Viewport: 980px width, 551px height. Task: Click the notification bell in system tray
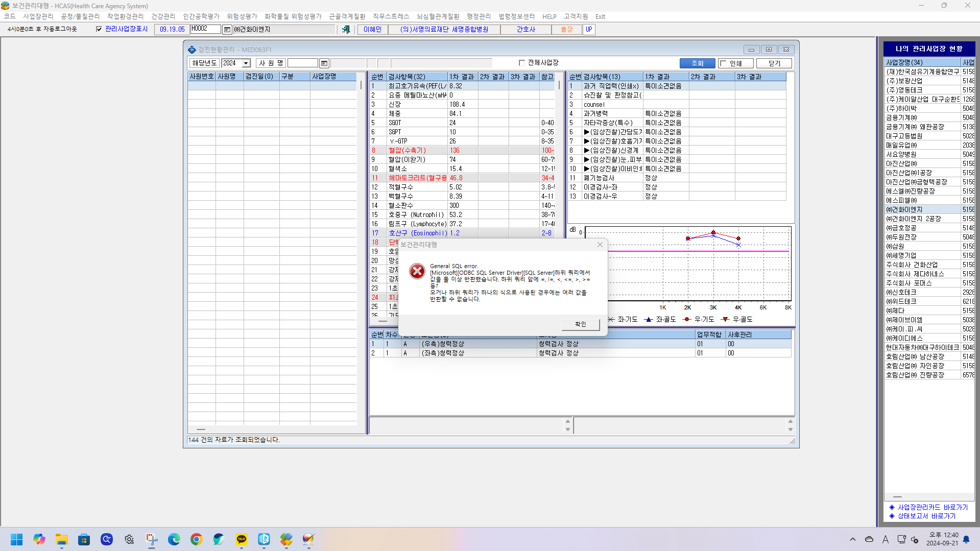[966, 539]
